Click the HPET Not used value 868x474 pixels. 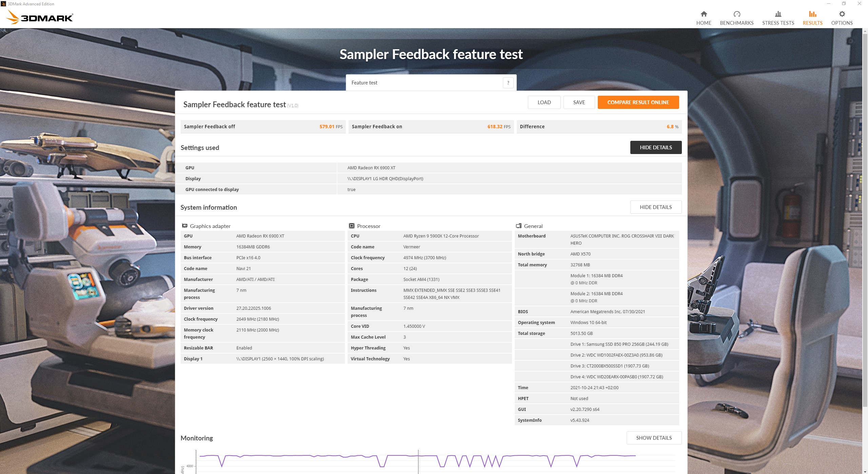(579, 399)
